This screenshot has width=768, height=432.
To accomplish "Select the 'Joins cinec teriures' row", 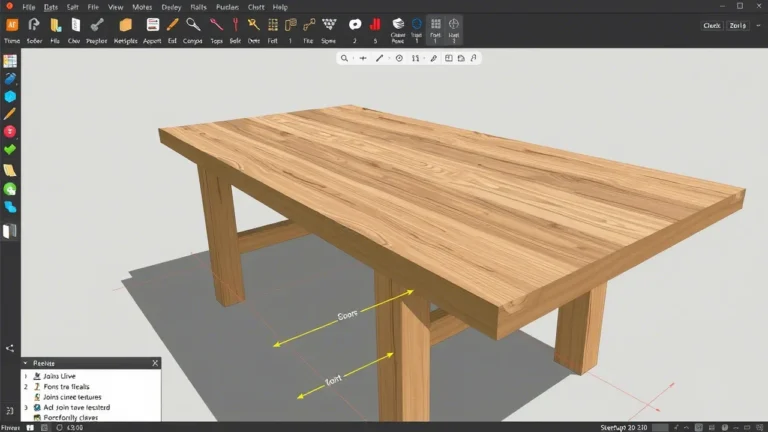I will coord(91,397).
